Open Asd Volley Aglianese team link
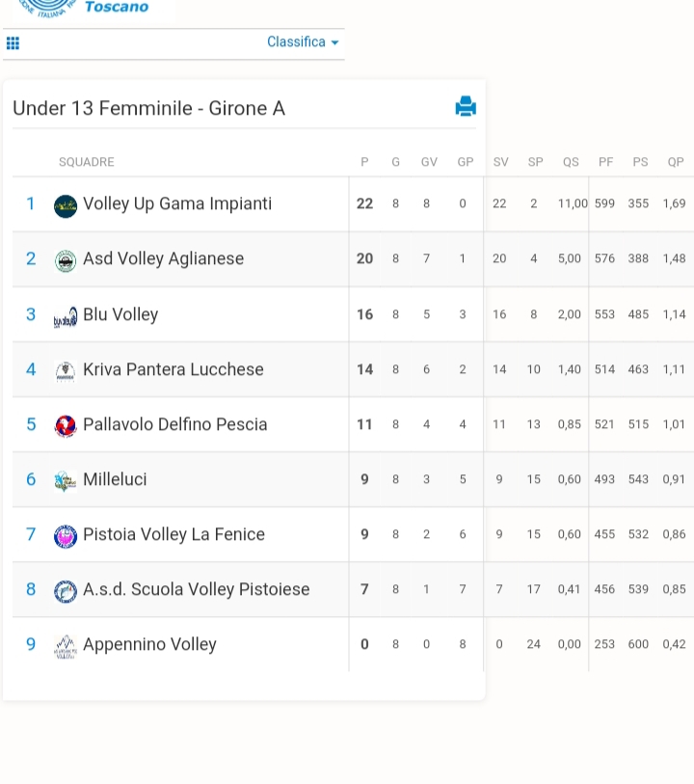Screen dimensions: 694x784 click(x=164, y=258)
